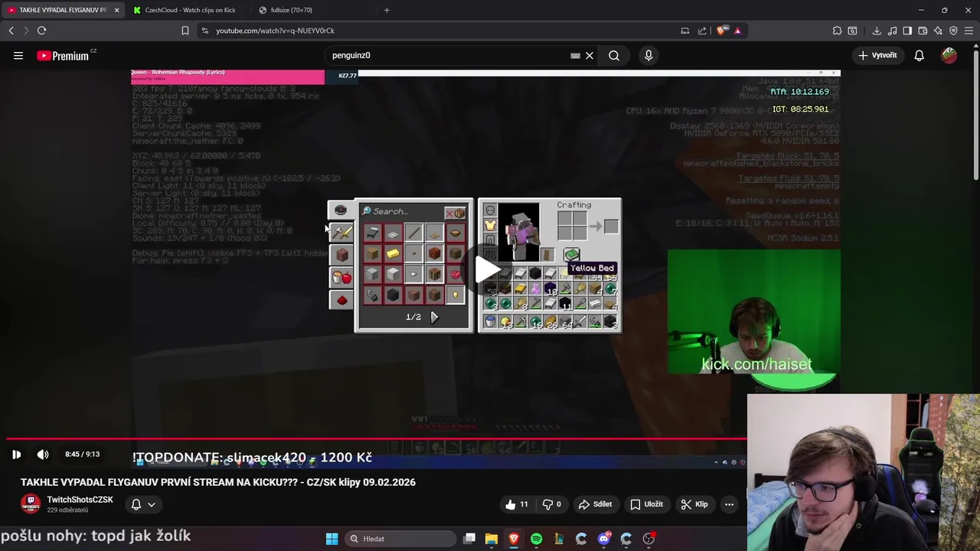Click the 229 odběratelů subscriber count
The height and width of the screenshot is (551, 980).
click(67, 510)
